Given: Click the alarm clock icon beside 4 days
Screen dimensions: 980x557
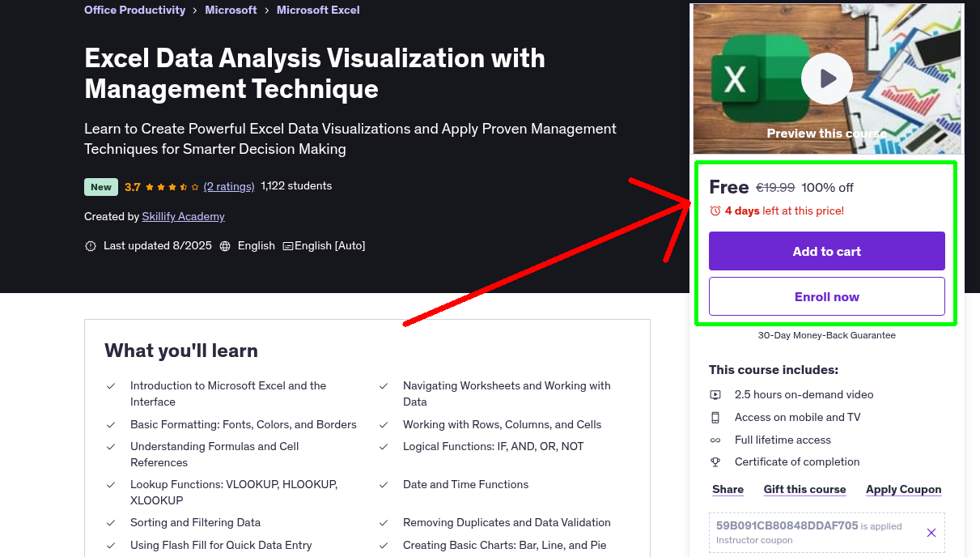Looking at the screenshot, I should (715, 211).
